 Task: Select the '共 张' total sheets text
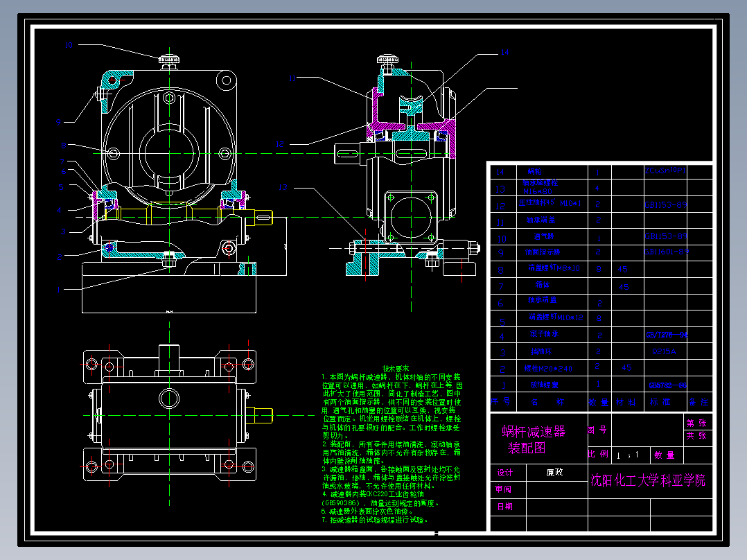(696, 436)
